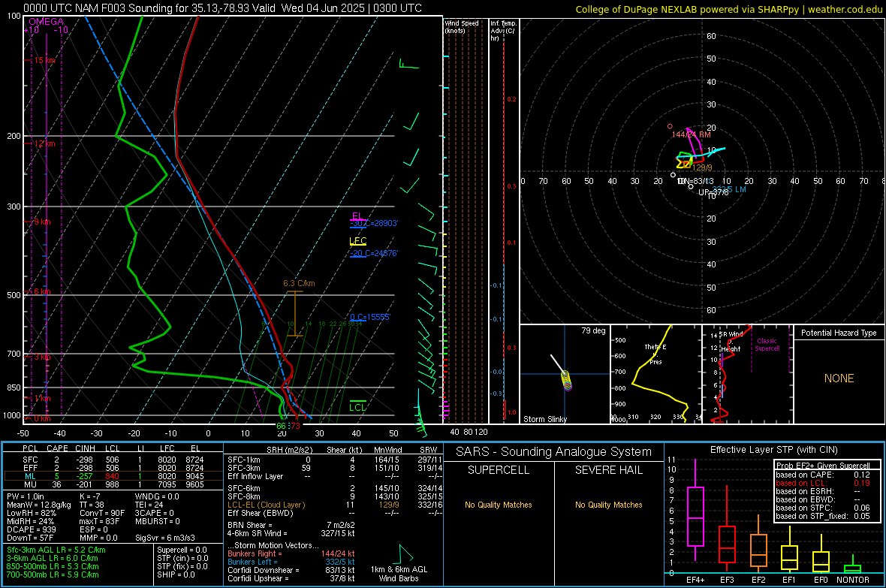Select the MU parcel row

(x=113, y=484)
